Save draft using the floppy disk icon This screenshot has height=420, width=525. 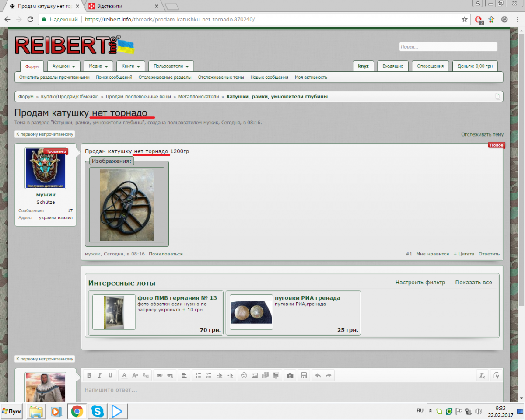(x=304, y=375)
